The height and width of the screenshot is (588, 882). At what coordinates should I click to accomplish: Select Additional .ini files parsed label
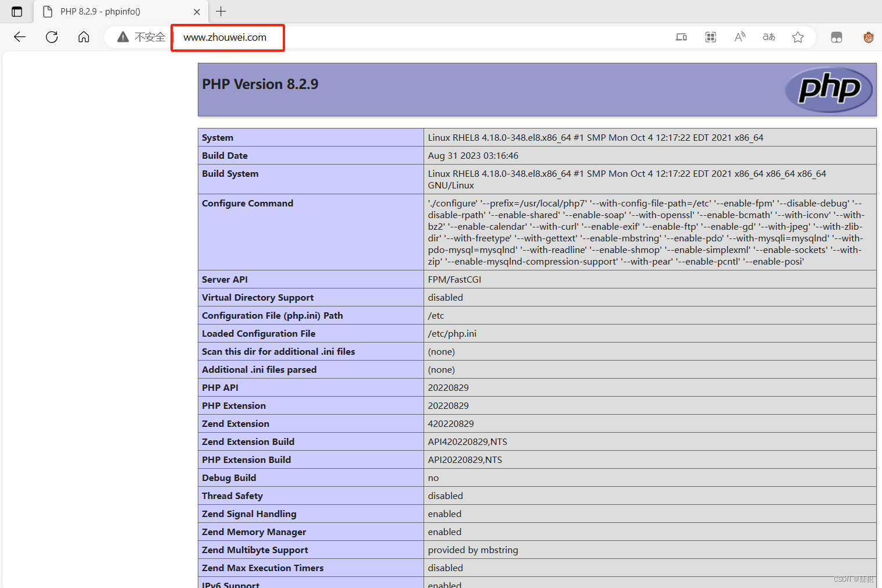click(259, 370)
